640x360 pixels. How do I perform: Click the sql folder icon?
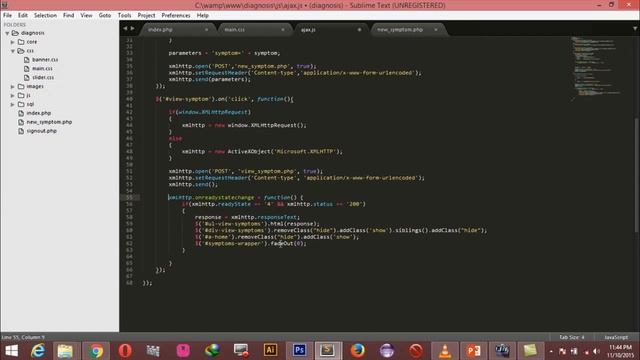pyautogui.click(x=21, y=104)
